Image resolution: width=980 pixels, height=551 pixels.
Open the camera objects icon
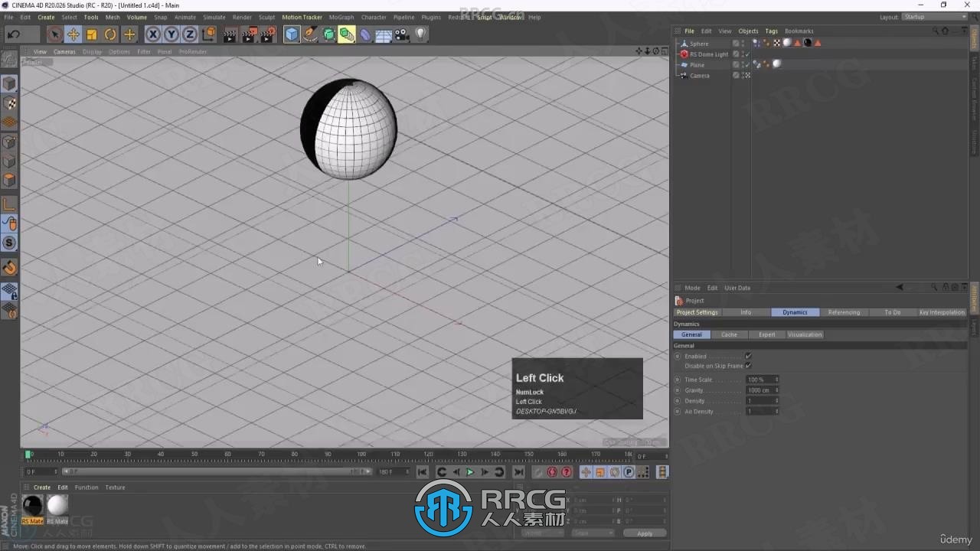click(402, 34)
